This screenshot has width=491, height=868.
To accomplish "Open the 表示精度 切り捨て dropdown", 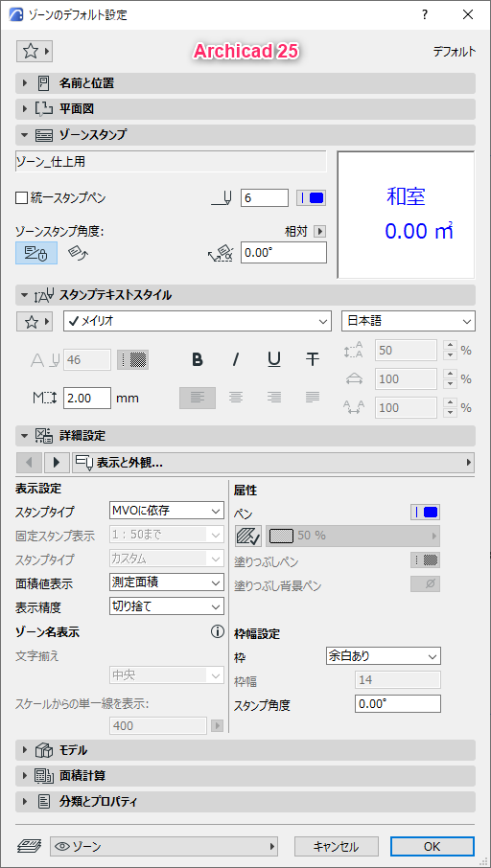I will click(167, 606).
